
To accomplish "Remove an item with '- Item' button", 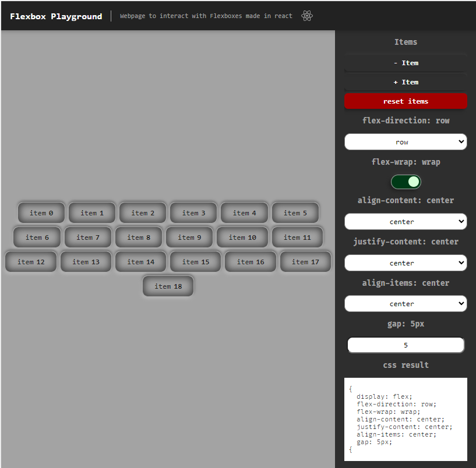I will (x=406, y=63).
